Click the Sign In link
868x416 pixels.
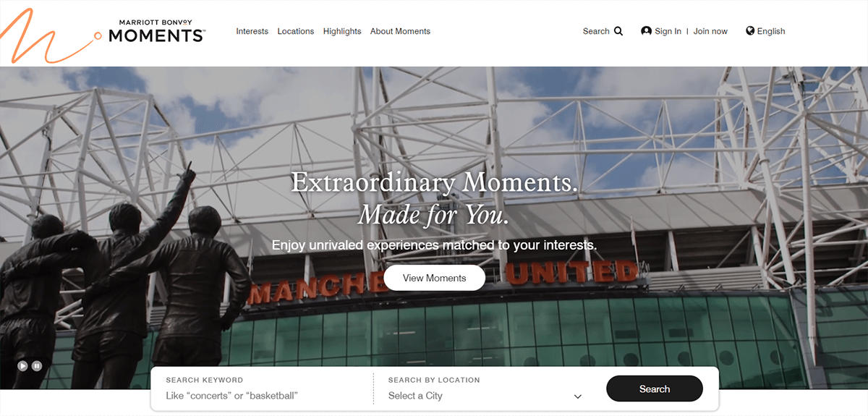[668, 31]
